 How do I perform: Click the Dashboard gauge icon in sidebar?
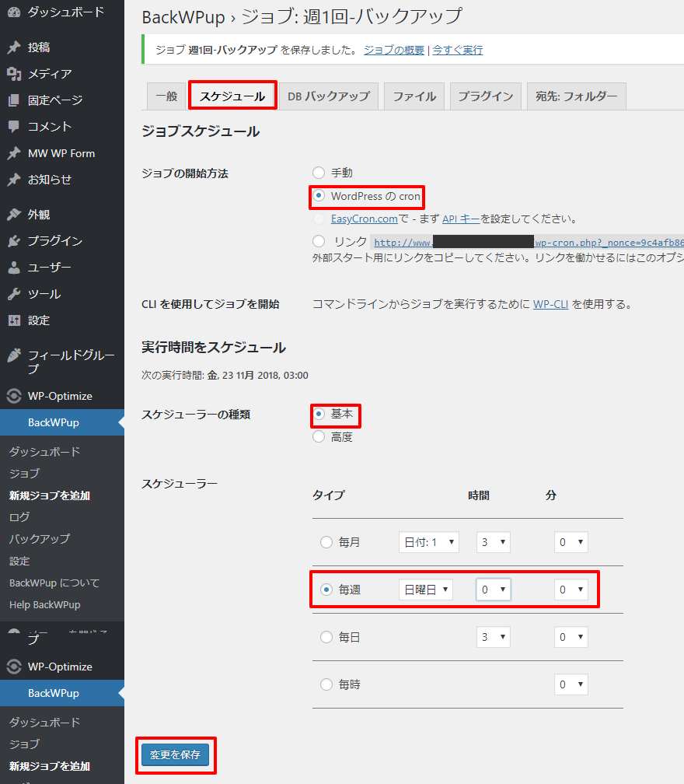(x=14, y=12)
